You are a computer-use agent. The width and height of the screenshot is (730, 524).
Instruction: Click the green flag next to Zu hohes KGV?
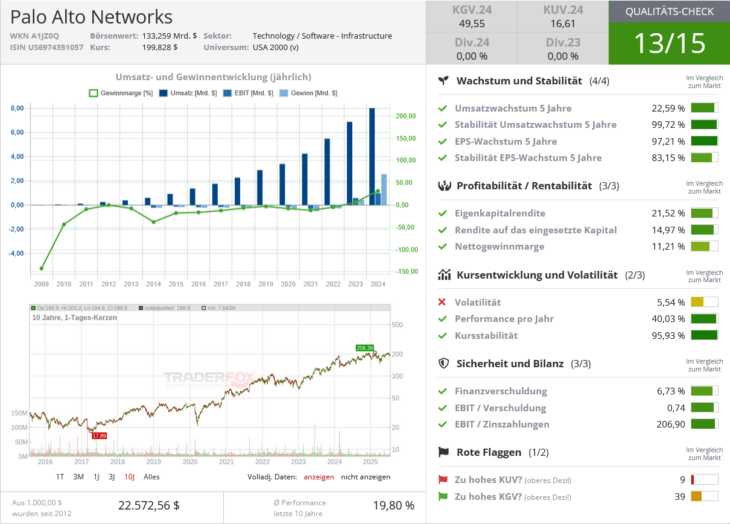(x=443, y=497)
